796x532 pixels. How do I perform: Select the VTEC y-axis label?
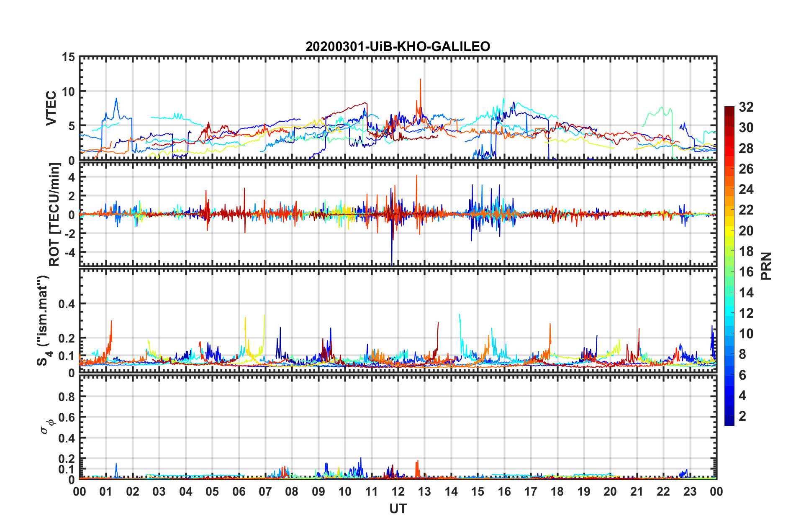click(51, 108)
